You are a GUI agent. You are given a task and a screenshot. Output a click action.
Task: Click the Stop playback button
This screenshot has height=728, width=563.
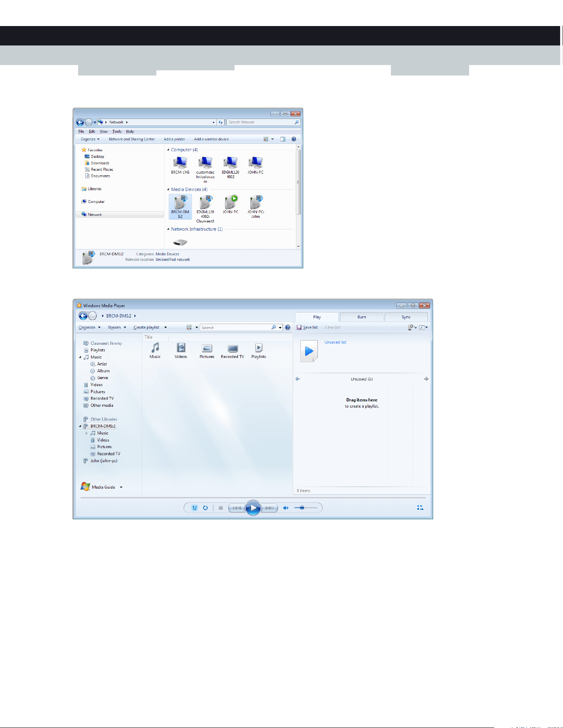pos(220,508)
